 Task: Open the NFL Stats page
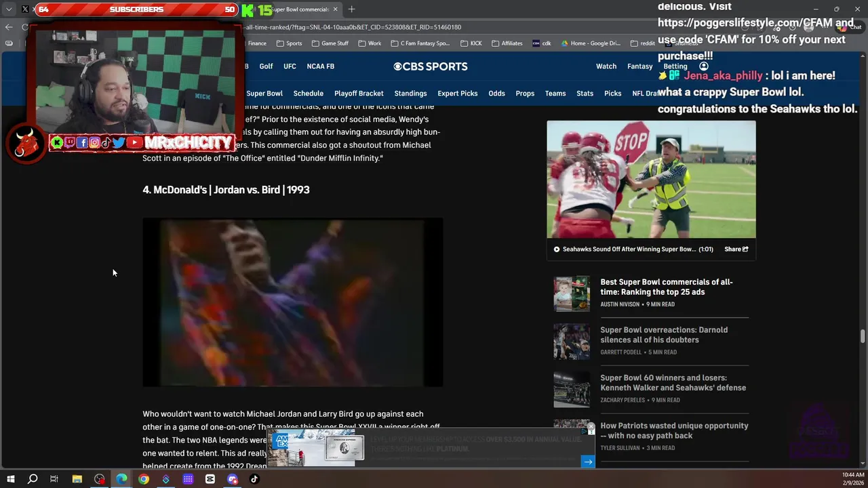pyautogui.click(x=585, y=94)
